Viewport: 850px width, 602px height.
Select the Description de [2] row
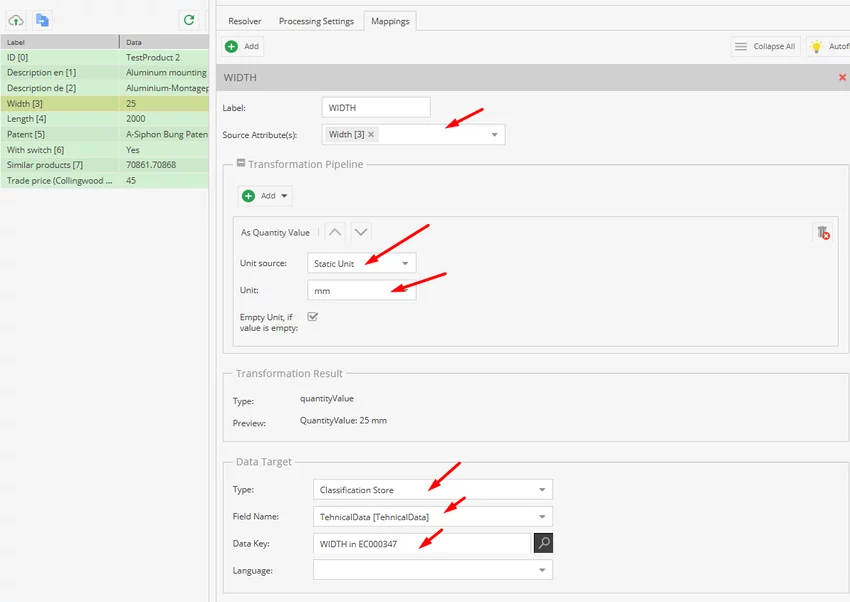coord(105,88)
